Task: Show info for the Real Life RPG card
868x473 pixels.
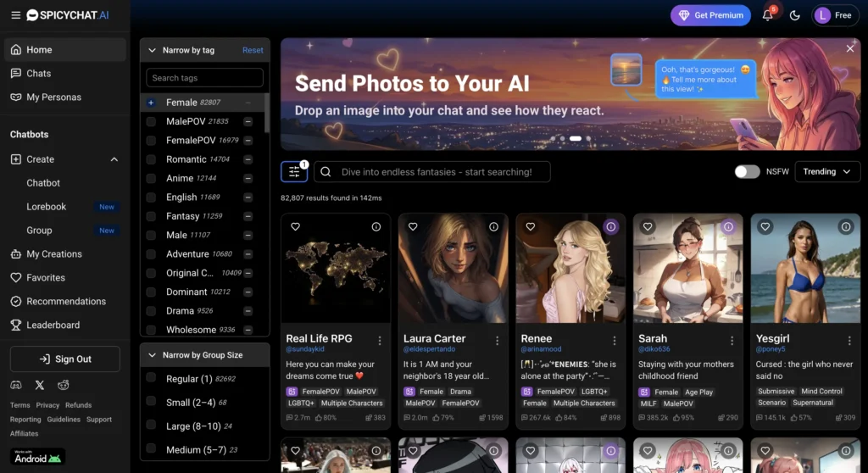Action: point(376,227)
